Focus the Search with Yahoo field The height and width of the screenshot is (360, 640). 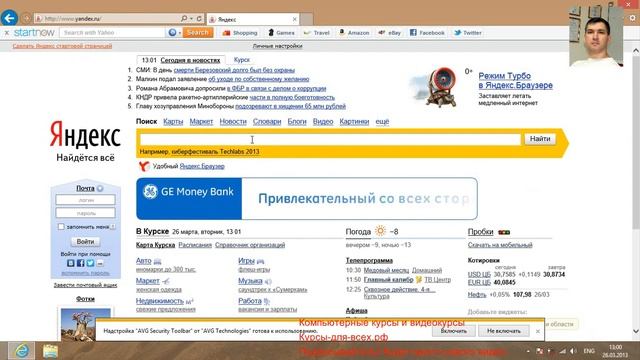click(x=112, y=33)
